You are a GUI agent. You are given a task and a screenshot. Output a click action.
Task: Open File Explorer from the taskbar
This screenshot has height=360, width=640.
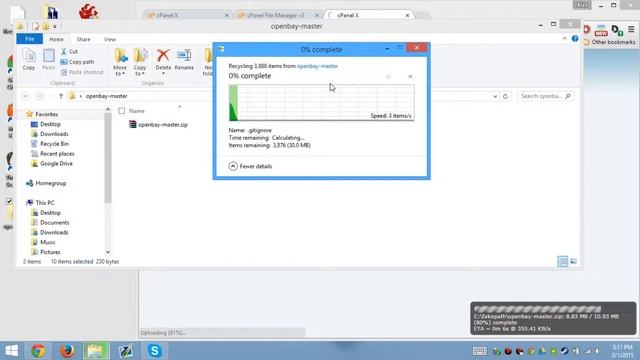[x=96, y=351]
